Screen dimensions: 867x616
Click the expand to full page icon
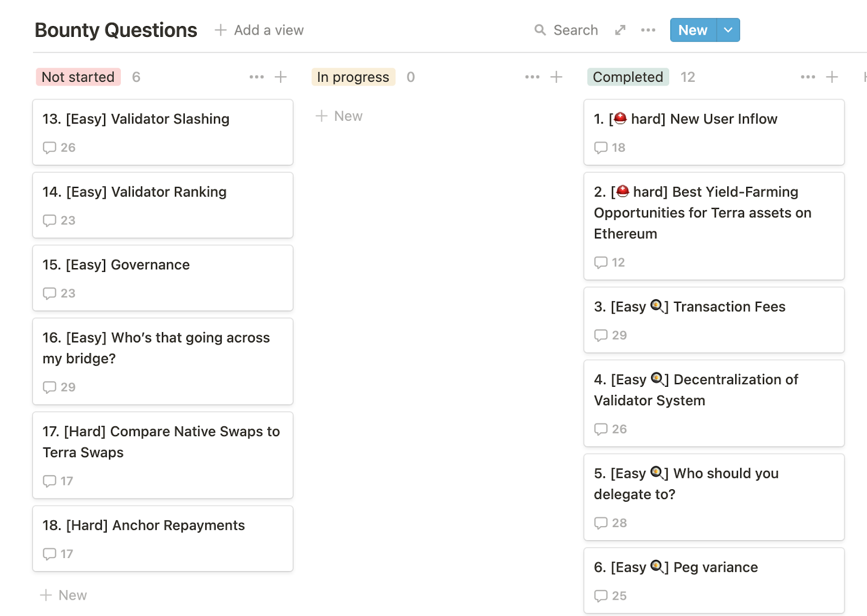[x=620, y=30]
